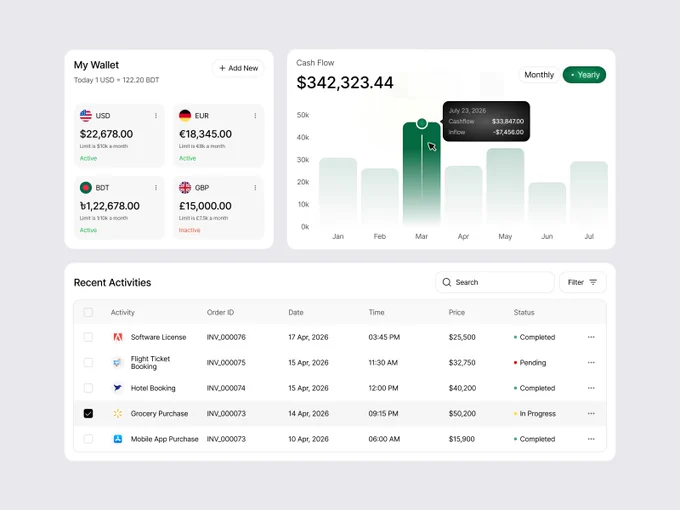680x510 pixels.
Task: Click the Pending status of Flight Ticket Booking
Action: pyautogui.click(x=530, y=363)
